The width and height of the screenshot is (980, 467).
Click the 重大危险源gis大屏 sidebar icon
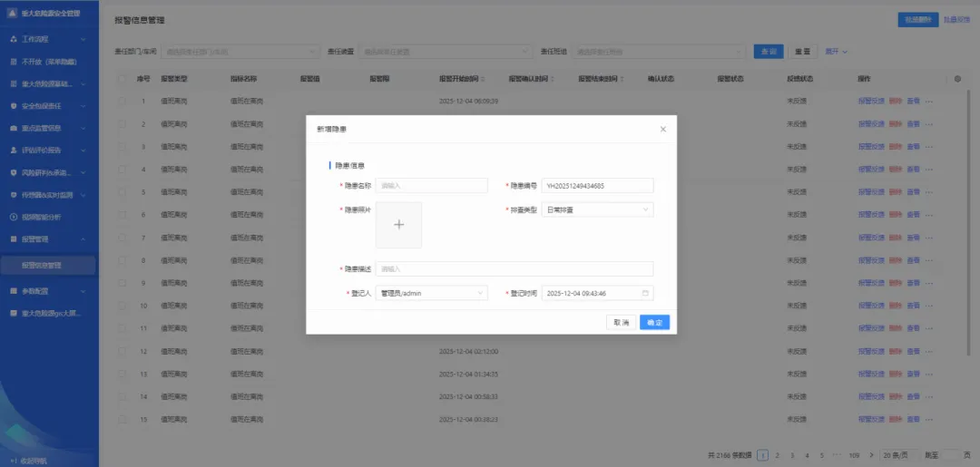click(14, 313)
